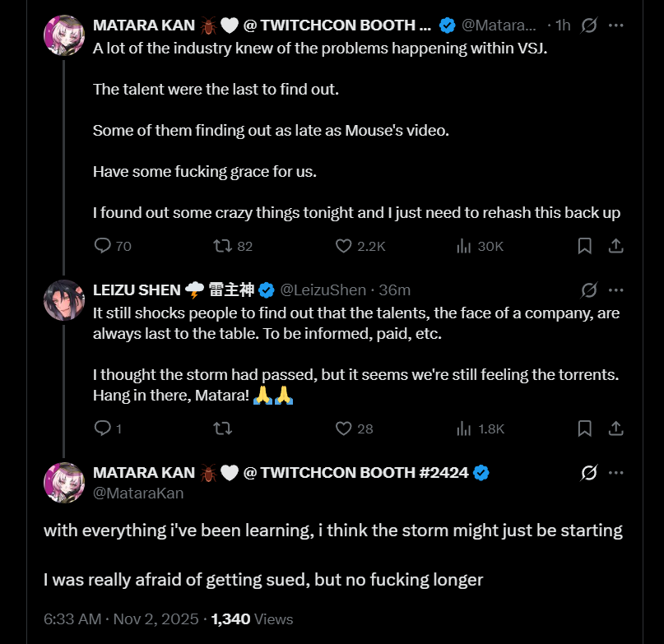Reply to Leizu Shen's tweet
The image size is (664, 644).
pyautogui.click(x=103, y=429)
